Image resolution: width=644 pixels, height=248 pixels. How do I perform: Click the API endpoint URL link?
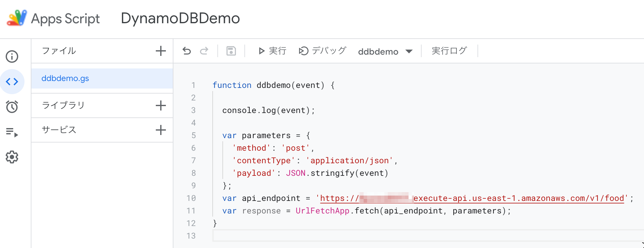coord(472,198)
